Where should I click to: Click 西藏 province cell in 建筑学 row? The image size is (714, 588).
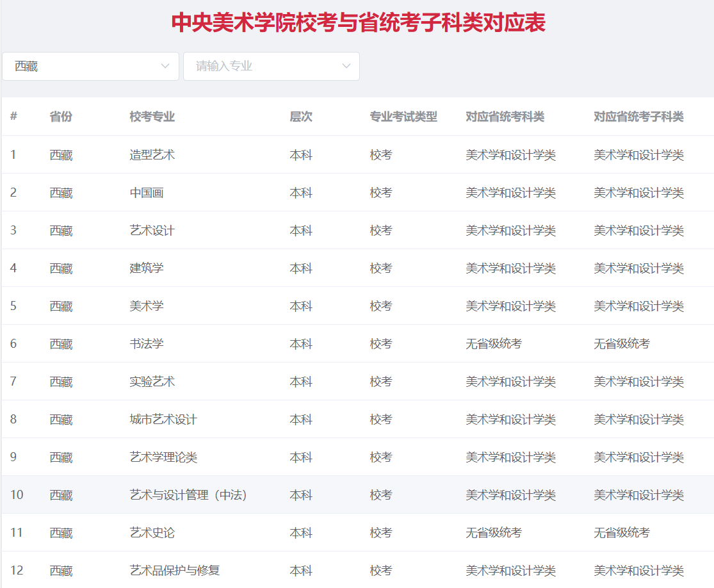coord(61,268)
